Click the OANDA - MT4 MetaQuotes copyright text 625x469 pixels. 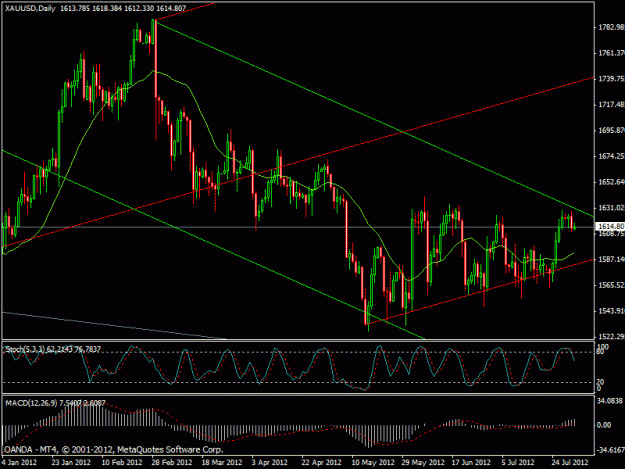tap(114, 450)
